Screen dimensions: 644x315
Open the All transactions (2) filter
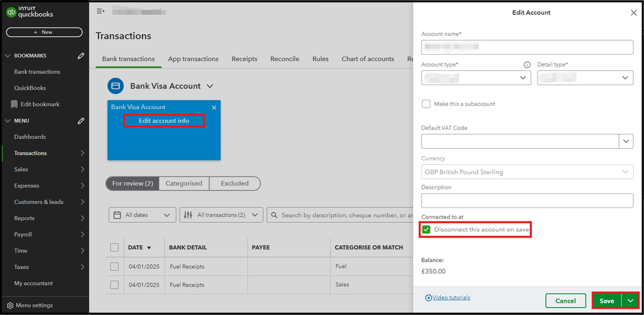point(221,215)
